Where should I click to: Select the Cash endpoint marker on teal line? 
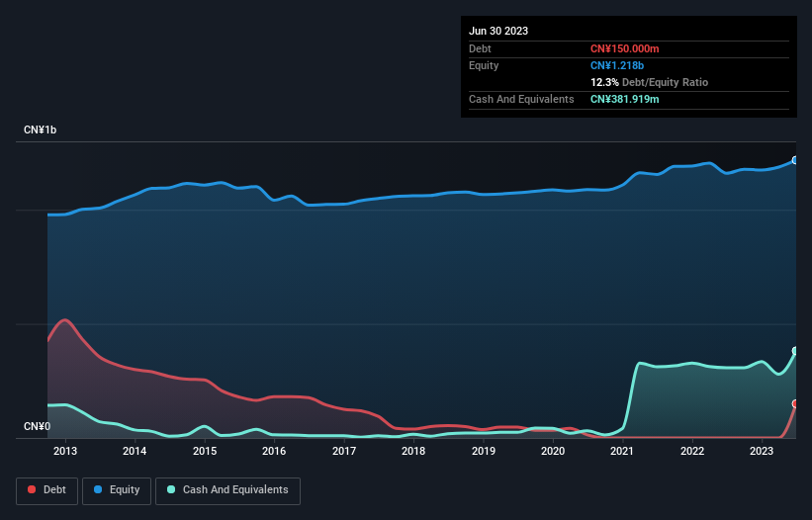pos(795,351)
